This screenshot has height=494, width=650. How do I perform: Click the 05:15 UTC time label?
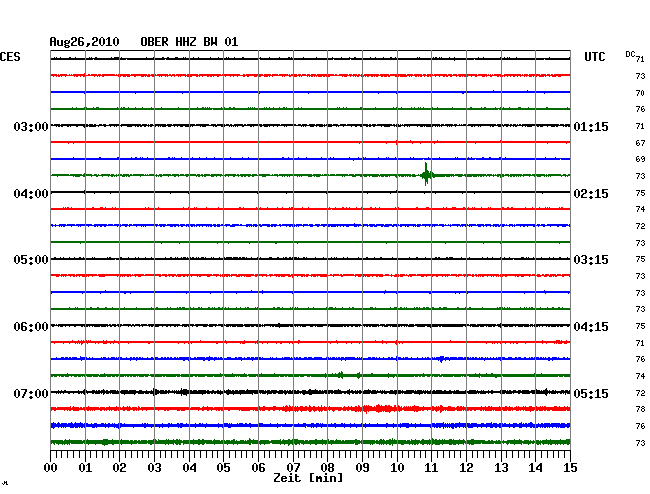point(591,393)
